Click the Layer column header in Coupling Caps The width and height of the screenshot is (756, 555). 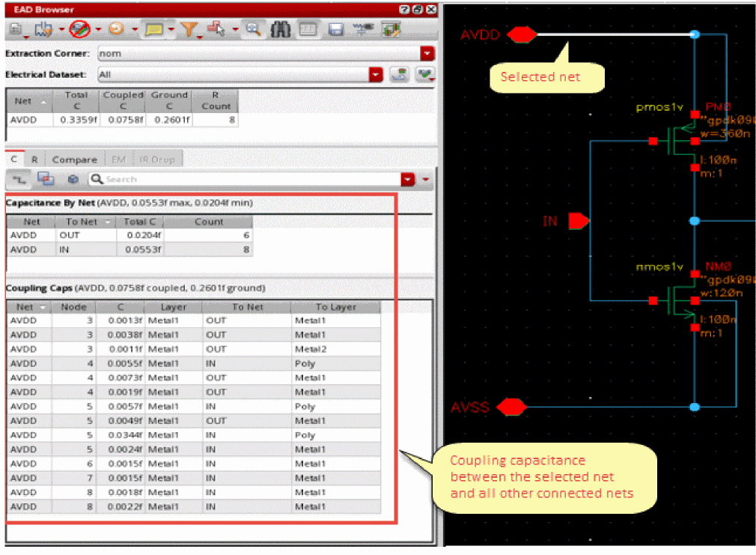(173, 307)
